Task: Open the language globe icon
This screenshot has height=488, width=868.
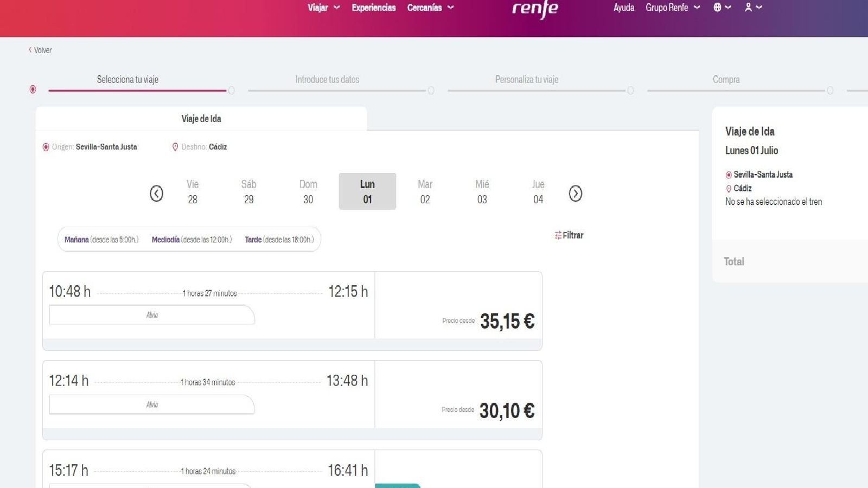Action: 717,8
